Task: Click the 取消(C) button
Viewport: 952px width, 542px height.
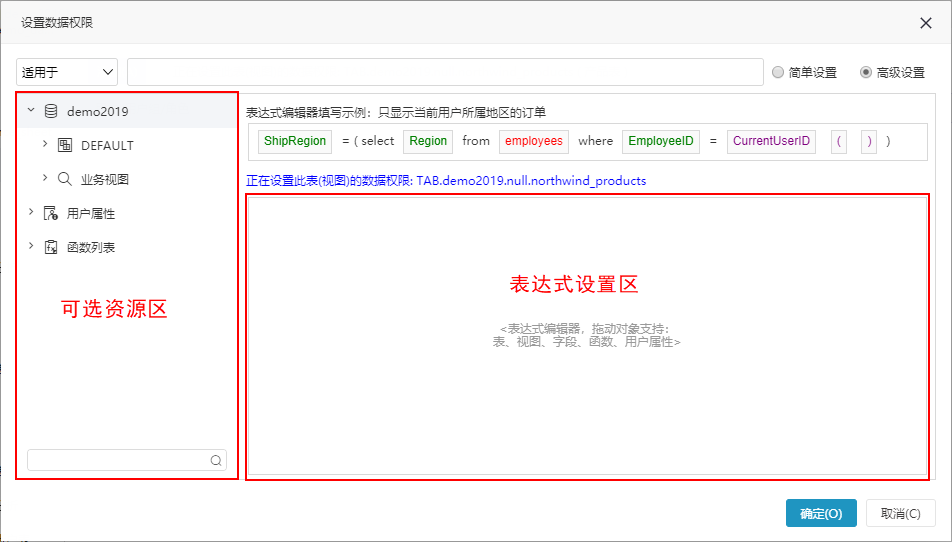Action: click(900, 513)
